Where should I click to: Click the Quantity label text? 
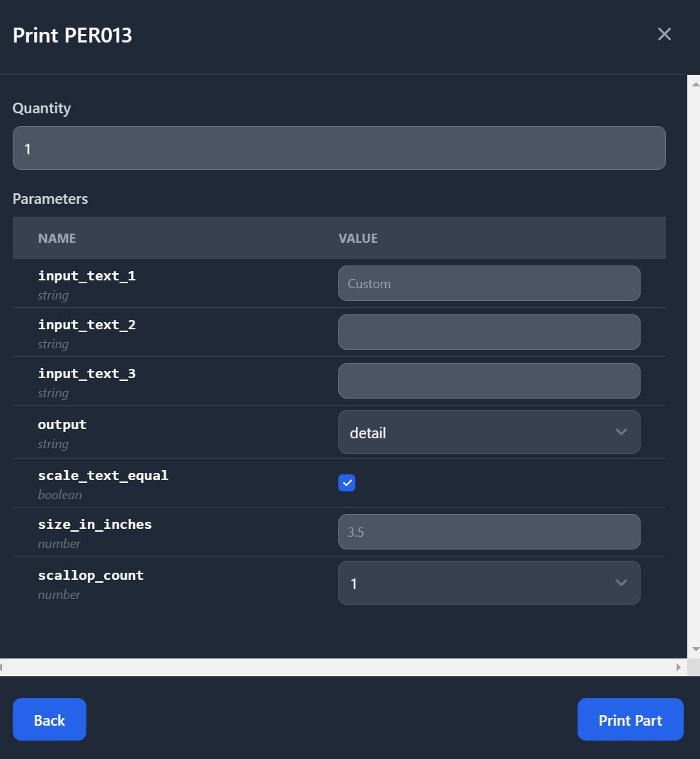(42, 108)
